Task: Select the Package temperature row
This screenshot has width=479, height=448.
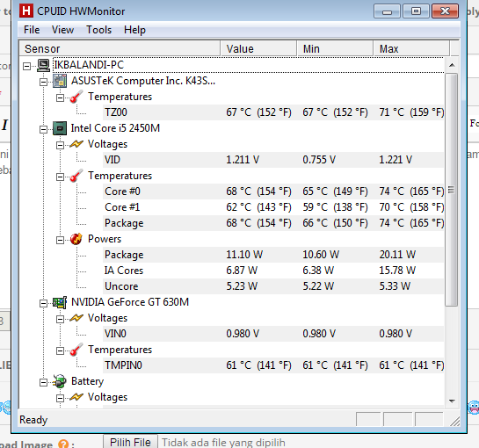Action: coord(273,223)
